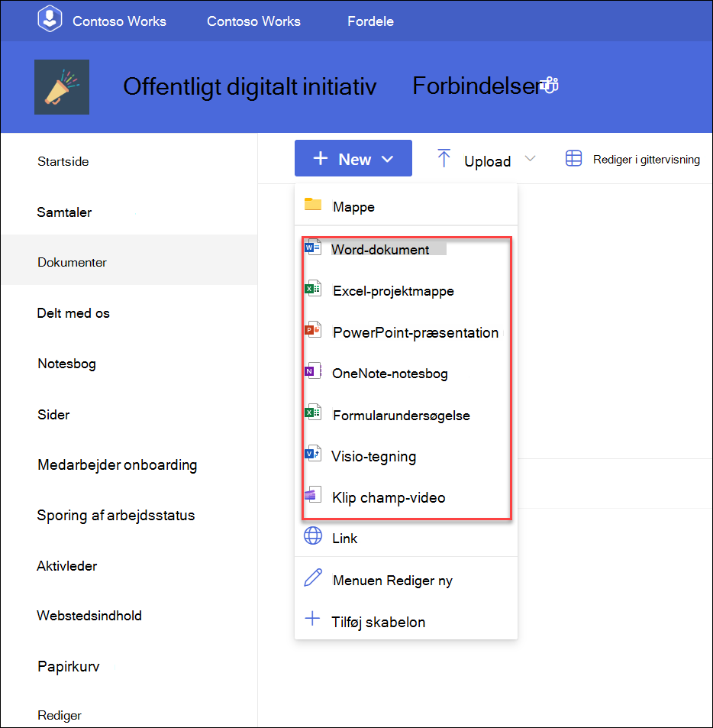Viewport: 713px width, 728px height.
Task: Go to Startside in the side navigation
Action: 63,162
